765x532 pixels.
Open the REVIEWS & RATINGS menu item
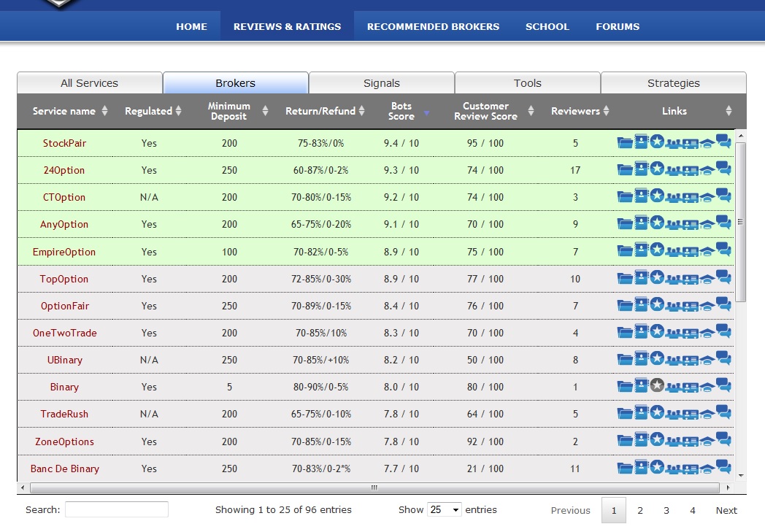[x=288, y=26]
